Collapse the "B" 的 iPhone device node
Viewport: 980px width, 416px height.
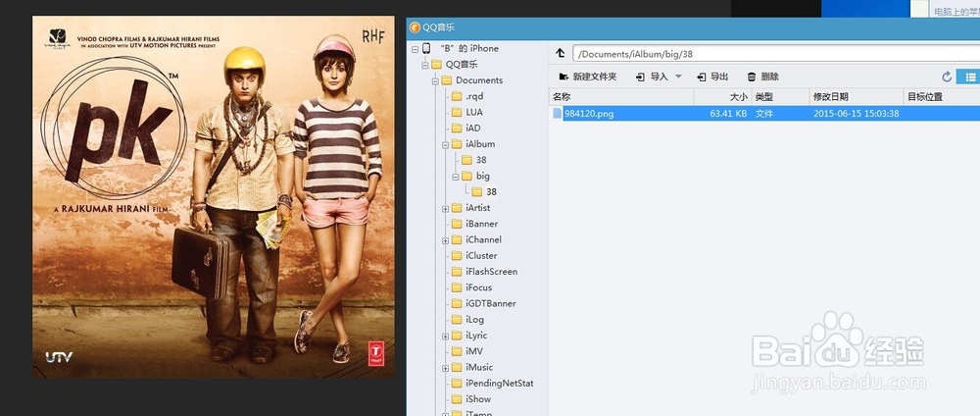(415, 48)
